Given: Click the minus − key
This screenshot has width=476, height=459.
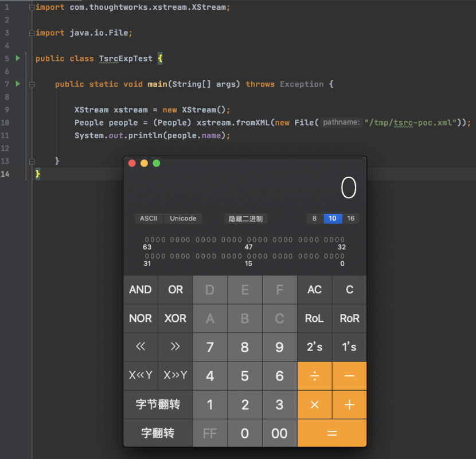Looking at the screenshot, I should pyautogui.click(x=349, y=376).
